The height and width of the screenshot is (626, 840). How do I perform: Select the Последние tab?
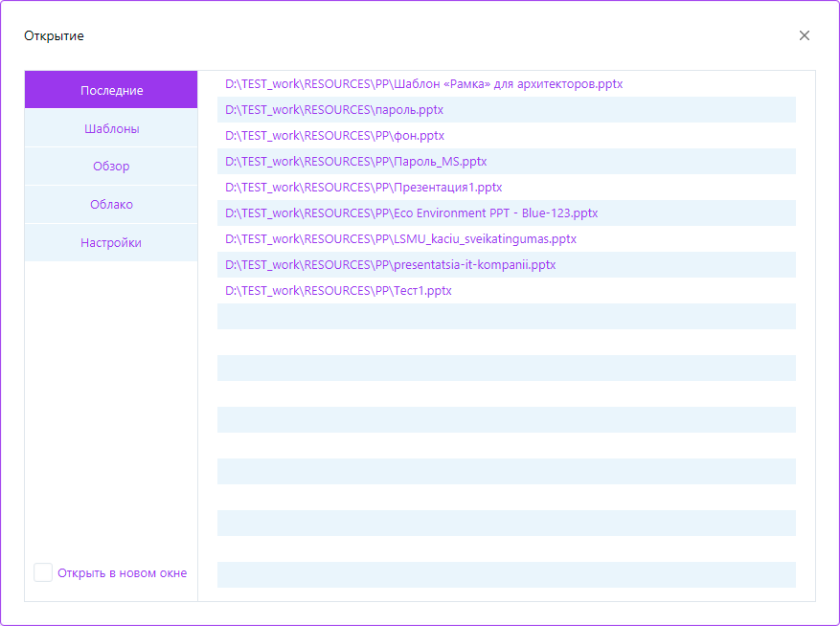pyautogui.click(x=111, y=90)
